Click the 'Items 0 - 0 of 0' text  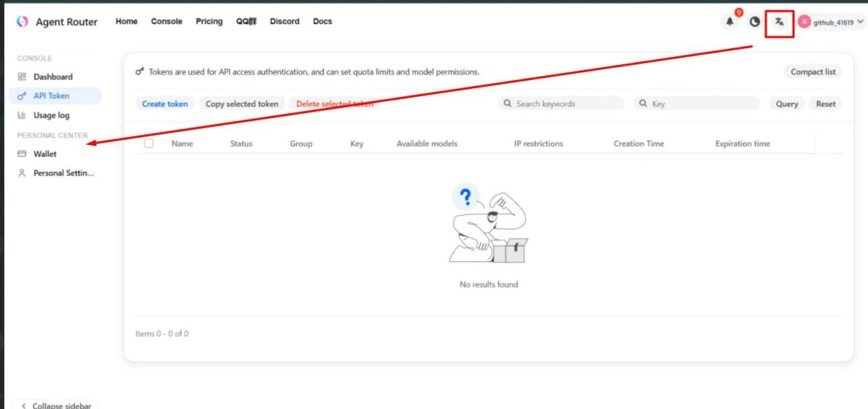[162, 334]
